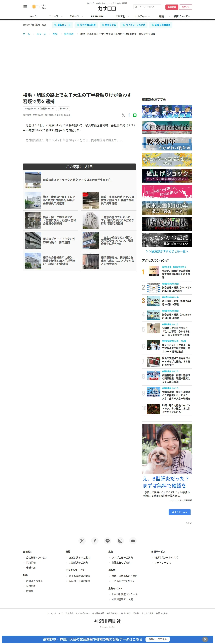Open 会社概要・アクセス footer link
Image resolution: width=215 pixels, height=644 pixels.
coord(37,558)
